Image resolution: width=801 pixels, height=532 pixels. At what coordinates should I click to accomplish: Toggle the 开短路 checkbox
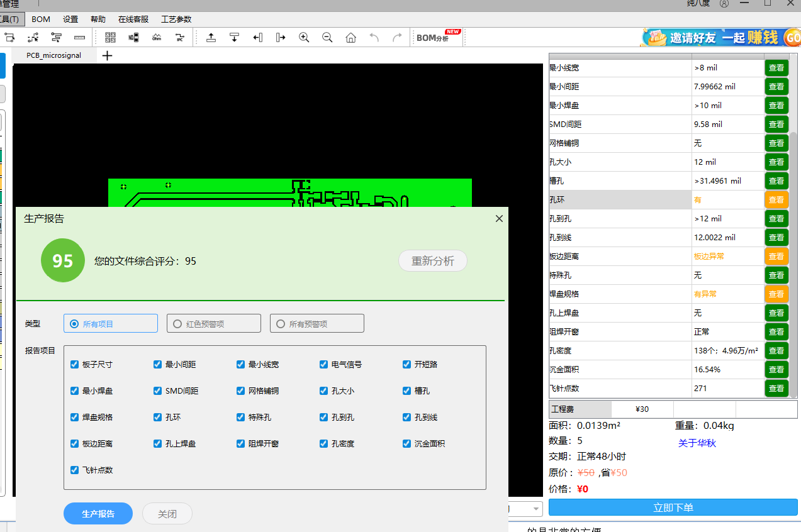(x=407, y=364)
